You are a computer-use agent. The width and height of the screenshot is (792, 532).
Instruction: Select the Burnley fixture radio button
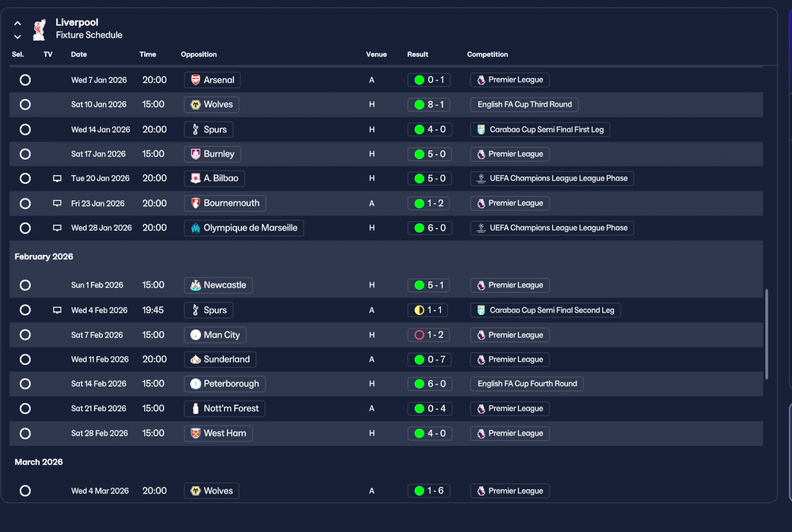coord(25,154)
